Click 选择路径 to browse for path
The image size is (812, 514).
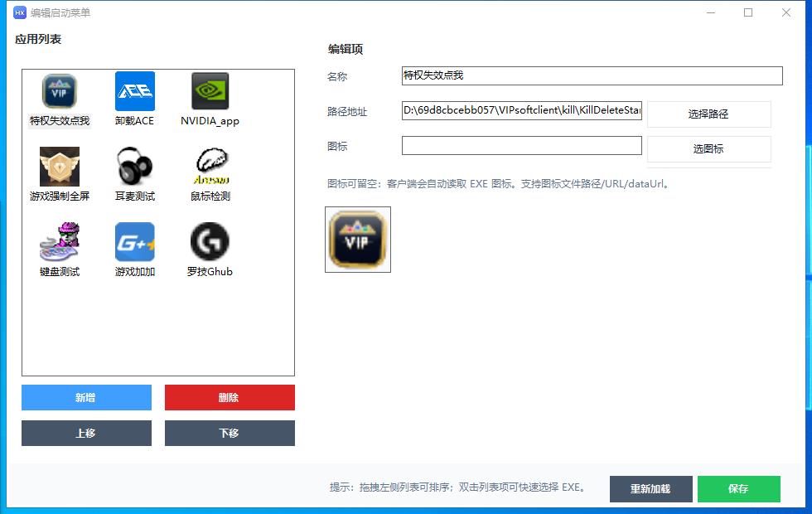point(709,114)
